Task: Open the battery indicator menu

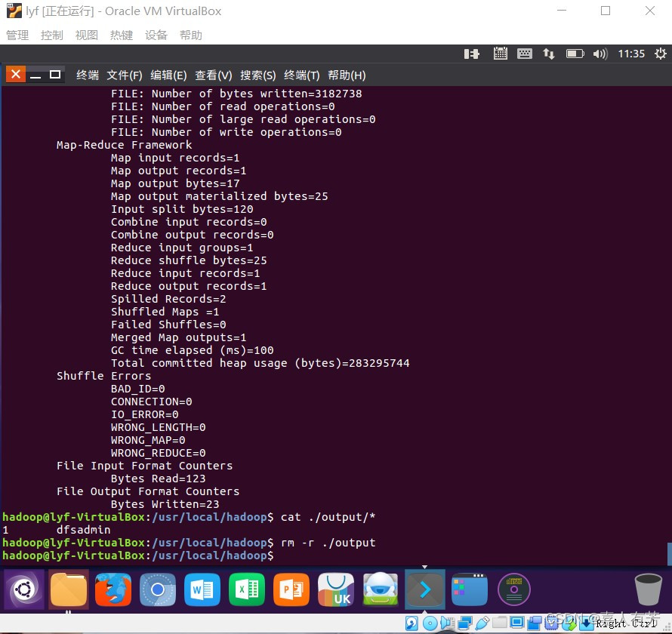Action: [575, 54]
